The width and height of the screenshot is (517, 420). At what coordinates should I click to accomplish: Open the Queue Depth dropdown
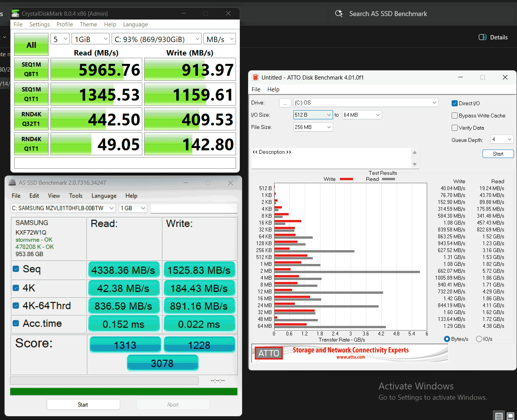click(502, 139)
